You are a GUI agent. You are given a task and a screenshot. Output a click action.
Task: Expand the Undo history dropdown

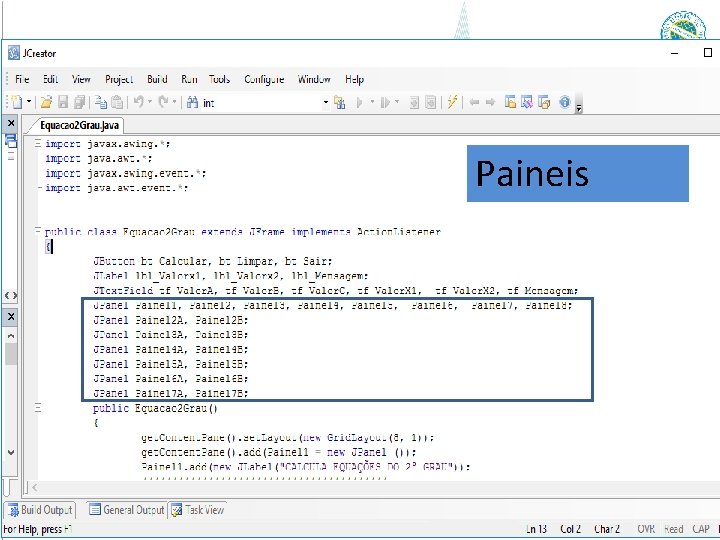[x=150, y=102]
